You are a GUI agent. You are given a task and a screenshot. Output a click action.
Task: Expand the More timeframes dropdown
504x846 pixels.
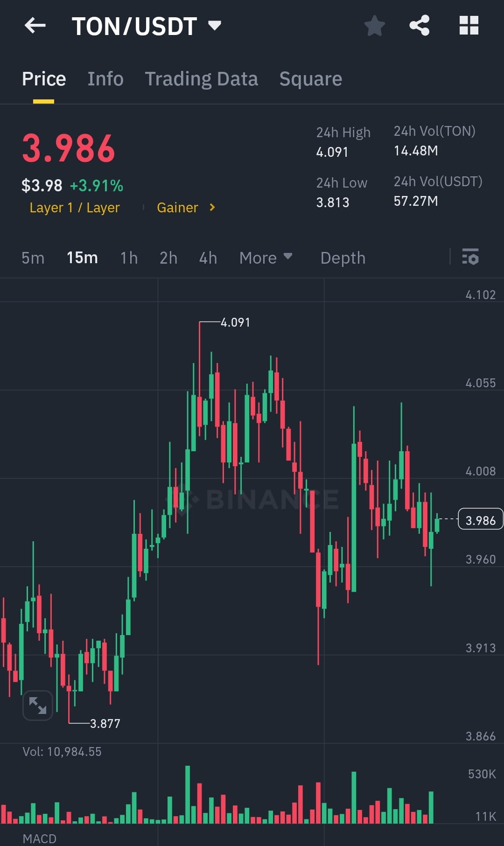click(265, 258)
